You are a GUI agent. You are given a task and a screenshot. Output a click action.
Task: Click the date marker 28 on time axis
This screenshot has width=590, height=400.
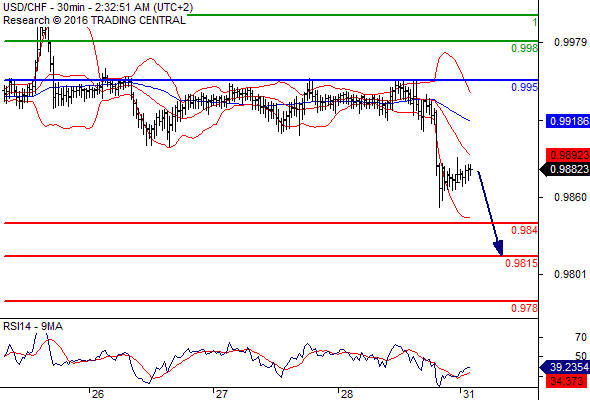pos(346,394)
